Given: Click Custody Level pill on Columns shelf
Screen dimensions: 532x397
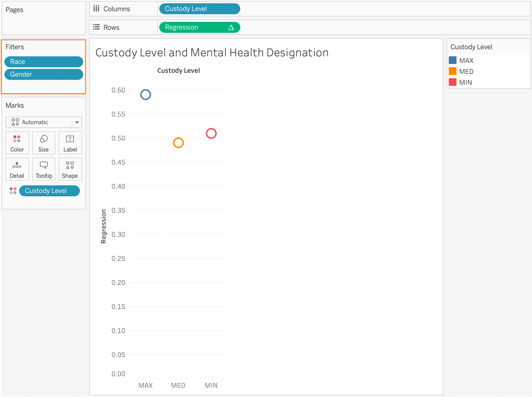Looking at the screenshot, I should 199,9.
